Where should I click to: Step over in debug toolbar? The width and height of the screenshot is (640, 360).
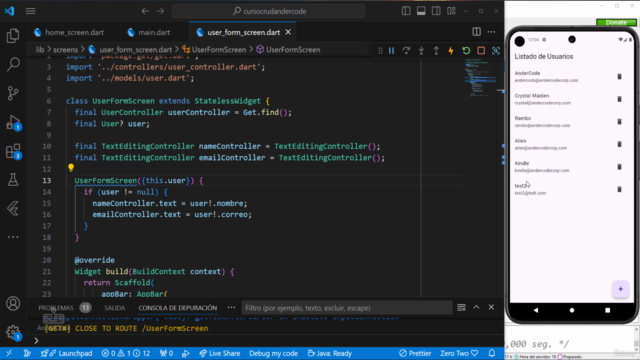click(406, 51)
